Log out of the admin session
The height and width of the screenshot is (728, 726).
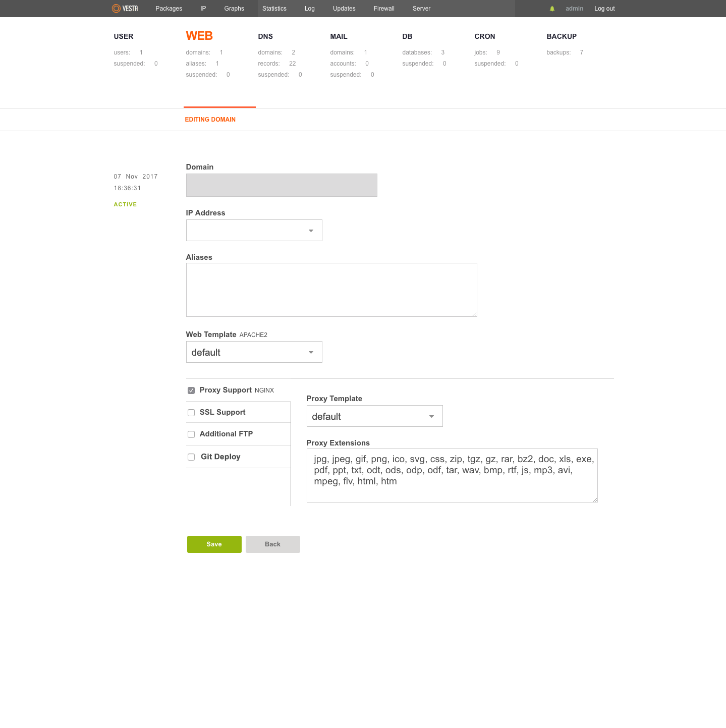tap(604, 8)
